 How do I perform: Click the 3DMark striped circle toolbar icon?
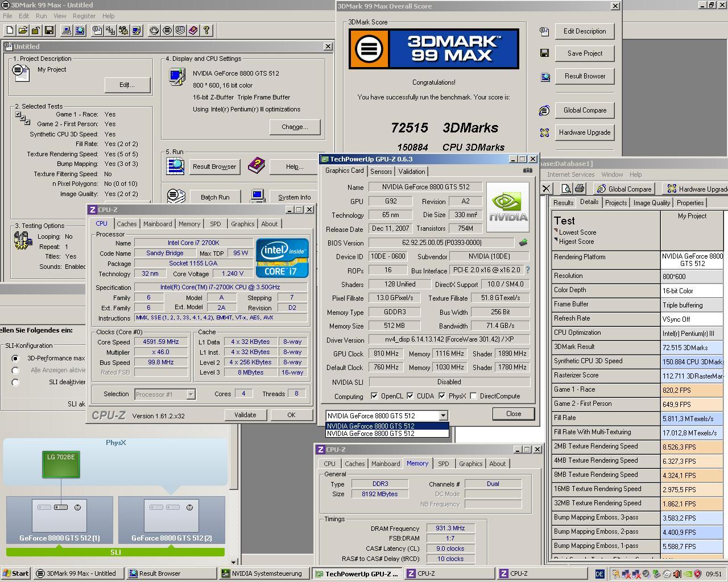coord(167,30)
